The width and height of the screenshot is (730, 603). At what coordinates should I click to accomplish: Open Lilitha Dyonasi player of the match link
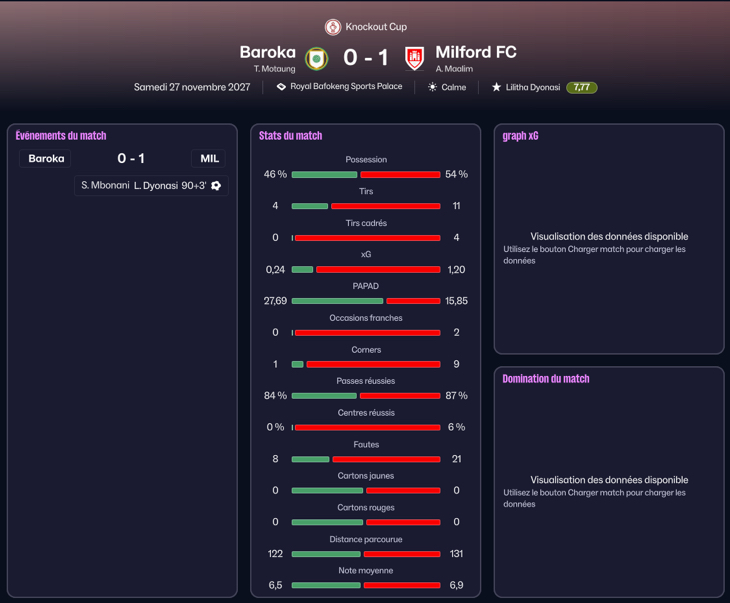click(x=533, y=87)
